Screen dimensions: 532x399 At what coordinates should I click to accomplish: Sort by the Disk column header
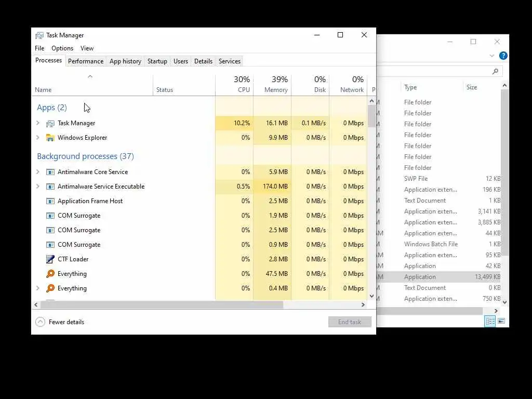click(310, 85)
